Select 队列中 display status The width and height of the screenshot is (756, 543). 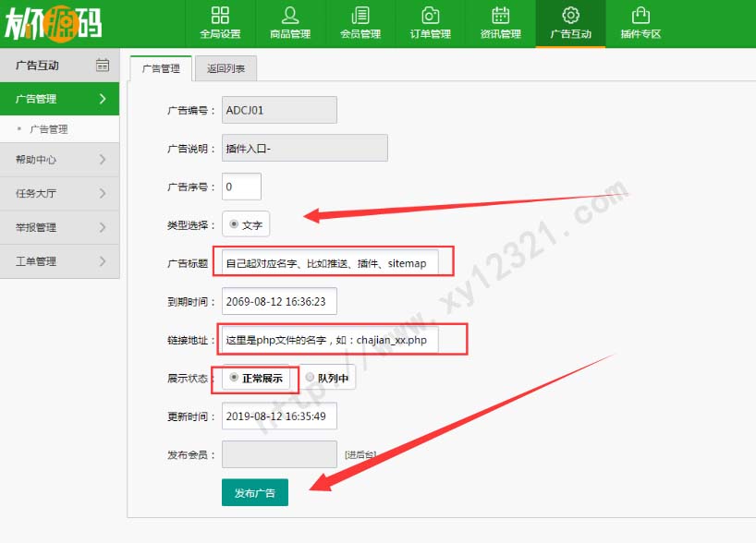(x=310, y=378)
